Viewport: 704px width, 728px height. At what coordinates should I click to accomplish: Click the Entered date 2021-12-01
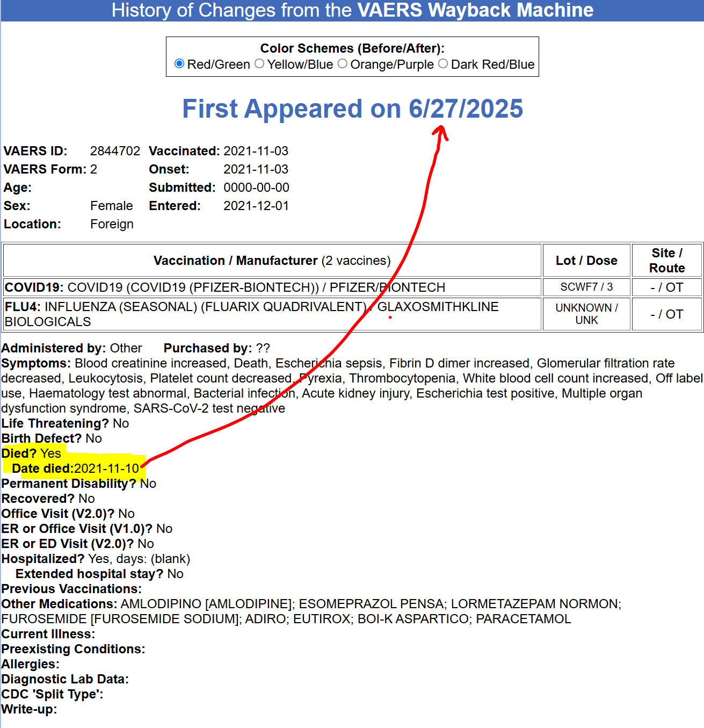256,206
